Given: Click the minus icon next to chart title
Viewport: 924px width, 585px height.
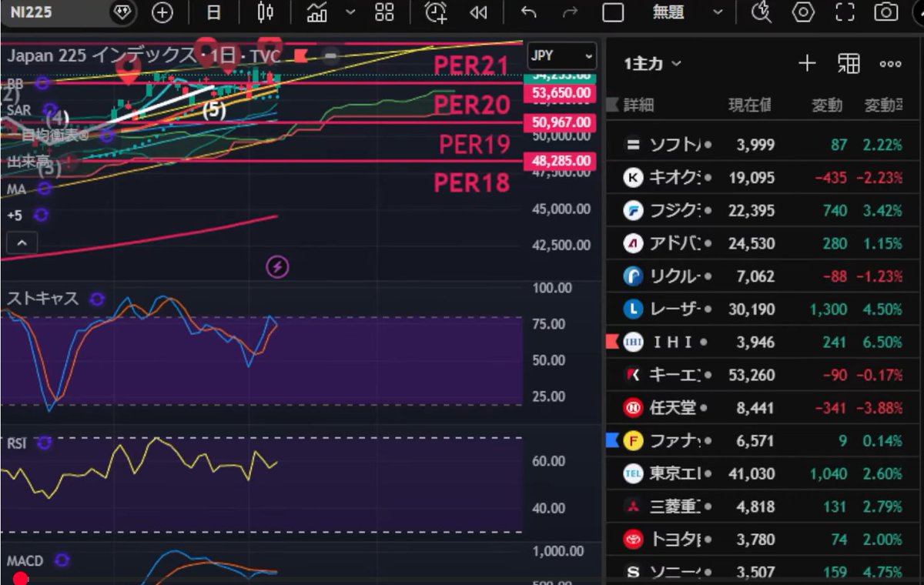Looking at the screenshot, I should (330, 55).
